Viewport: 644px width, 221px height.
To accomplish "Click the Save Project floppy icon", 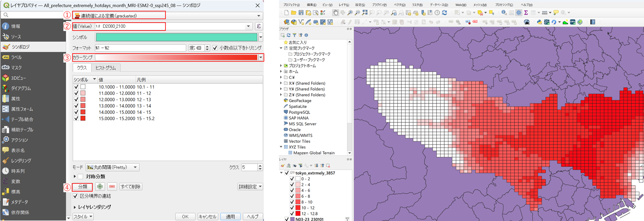I will click(x=301, y=13).
